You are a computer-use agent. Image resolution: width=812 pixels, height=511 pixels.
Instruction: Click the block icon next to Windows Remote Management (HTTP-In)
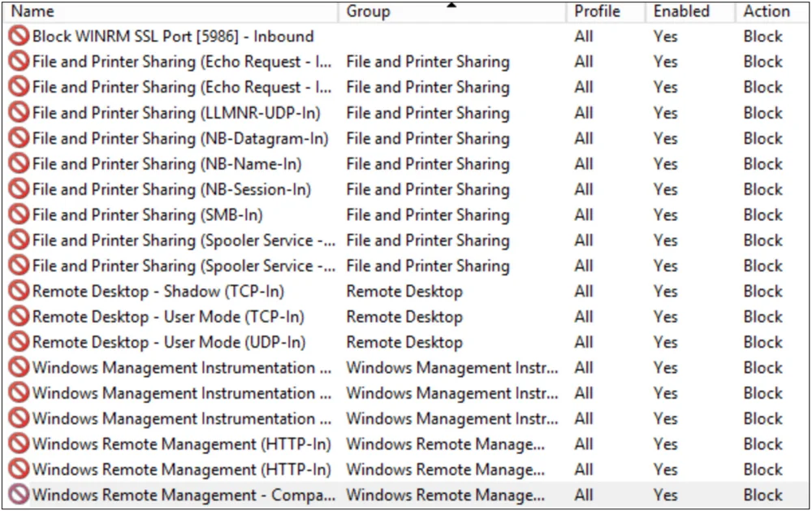pyautogui.click(x=19, y=444)
